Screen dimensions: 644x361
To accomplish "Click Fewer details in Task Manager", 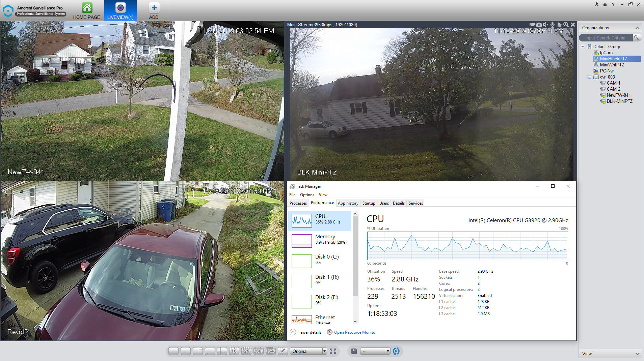I will tap(306, 332).
